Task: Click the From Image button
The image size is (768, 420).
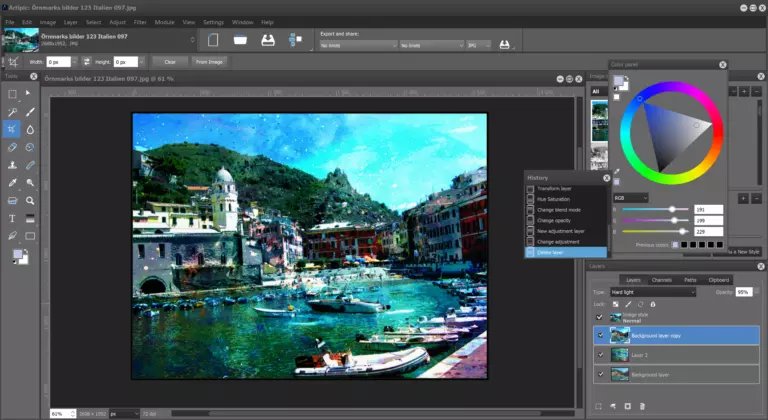Action: pyautogui.click(x=209, y=62)
